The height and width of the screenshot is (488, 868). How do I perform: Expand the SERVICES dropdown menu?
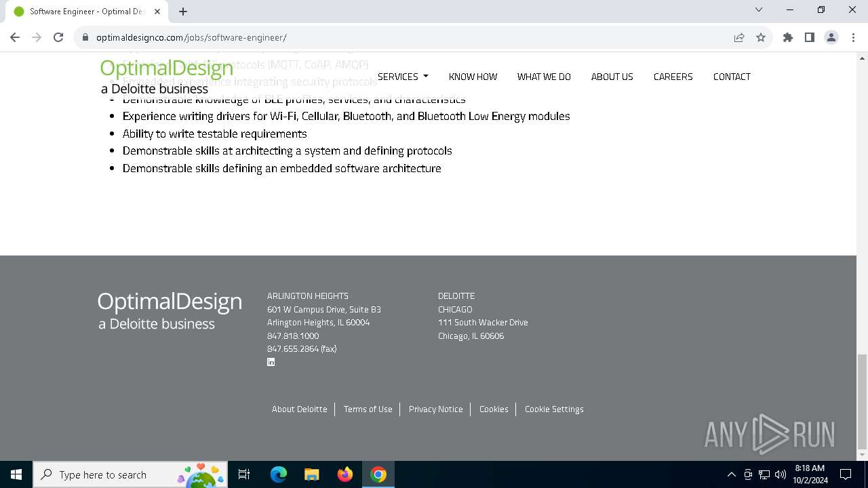[403, 77]
